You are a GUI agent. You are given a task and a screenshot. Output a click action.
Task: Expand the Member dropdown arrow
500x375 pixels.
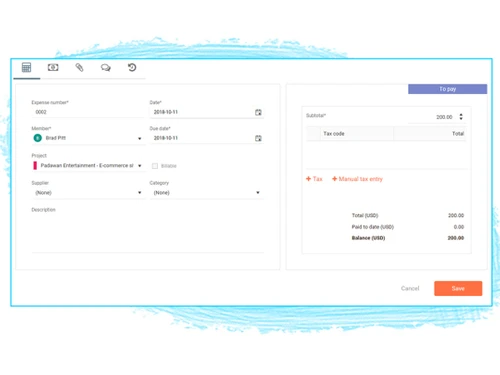pos(140,138)
